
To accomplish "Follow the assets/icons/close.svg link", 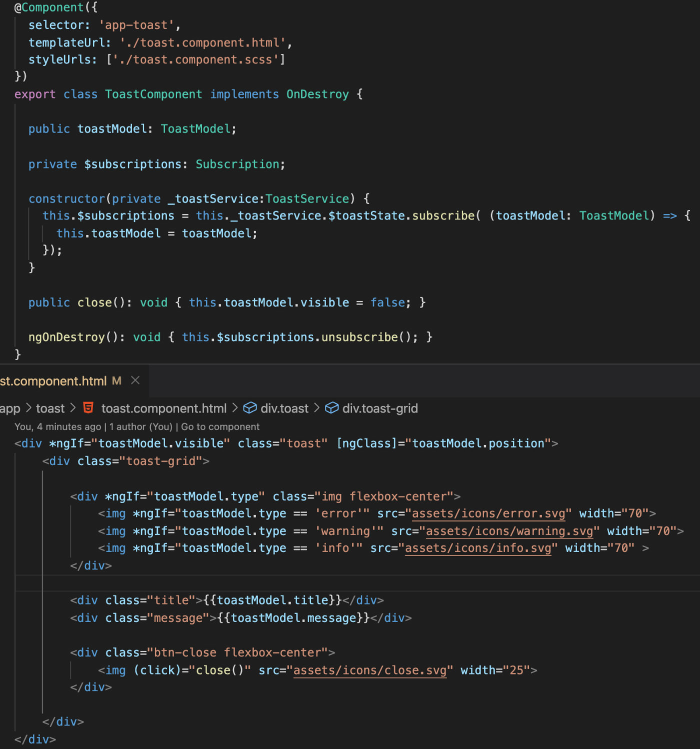I will tap(370, 670).
